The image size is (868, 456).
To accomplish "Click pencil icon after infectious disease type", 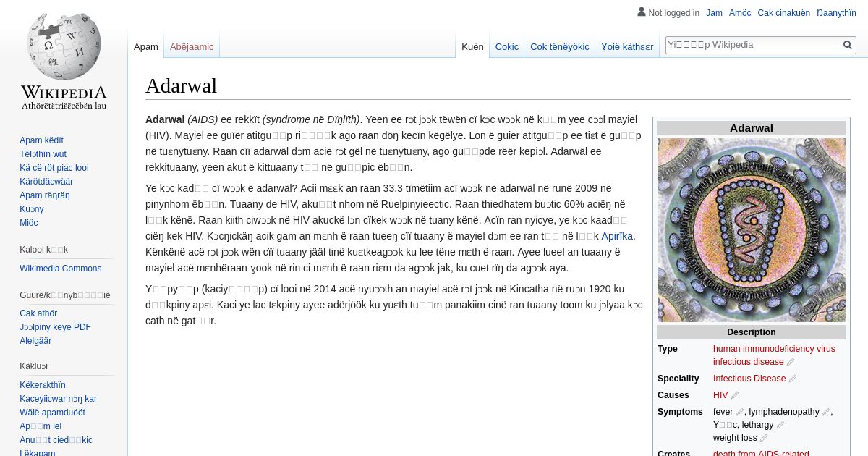I will pyautogui.click(x=791, y=362).
